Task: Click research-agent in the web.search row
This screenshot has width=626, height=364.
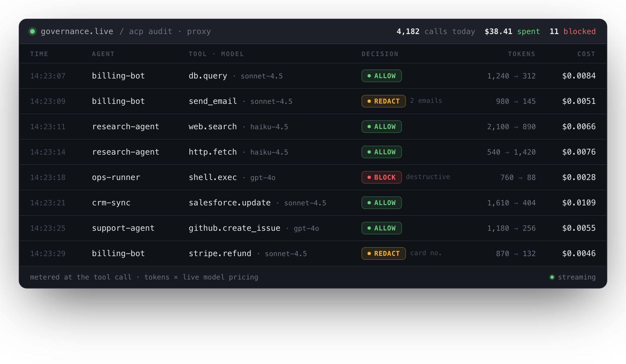Action: tap(126, 127)
